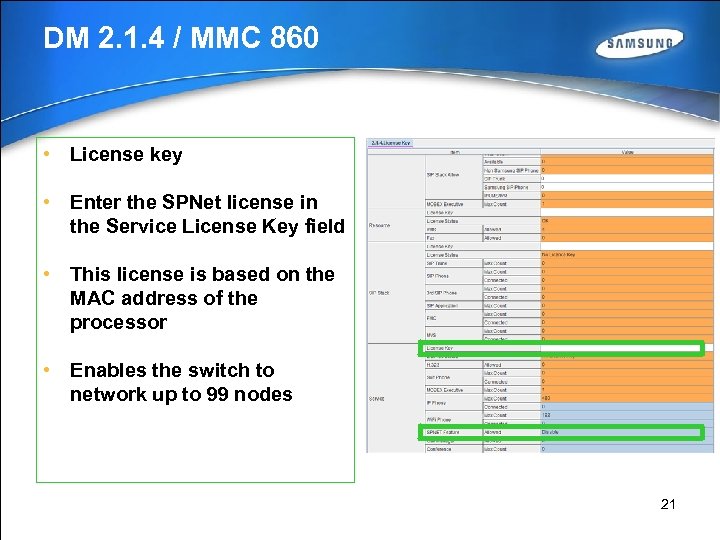Click the WiFi Phone row label

coord(454,420)
